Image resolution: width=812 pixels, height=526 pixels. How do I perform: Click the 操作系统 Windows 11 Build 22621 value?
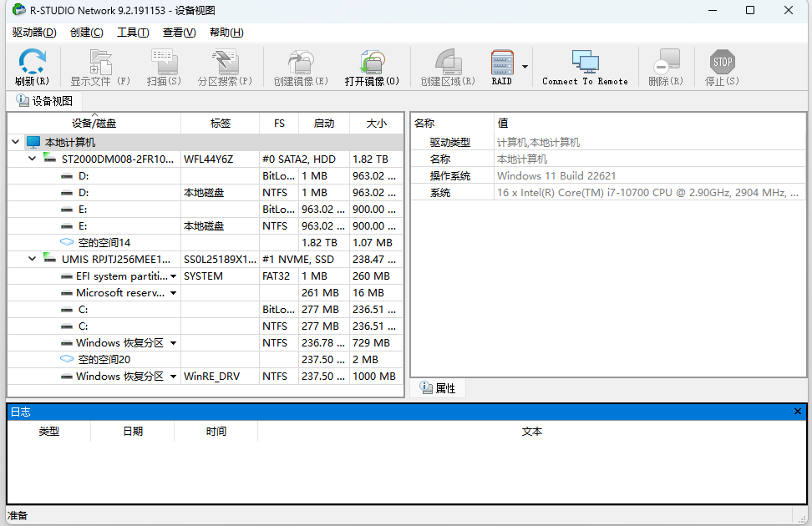coord(556,176)
